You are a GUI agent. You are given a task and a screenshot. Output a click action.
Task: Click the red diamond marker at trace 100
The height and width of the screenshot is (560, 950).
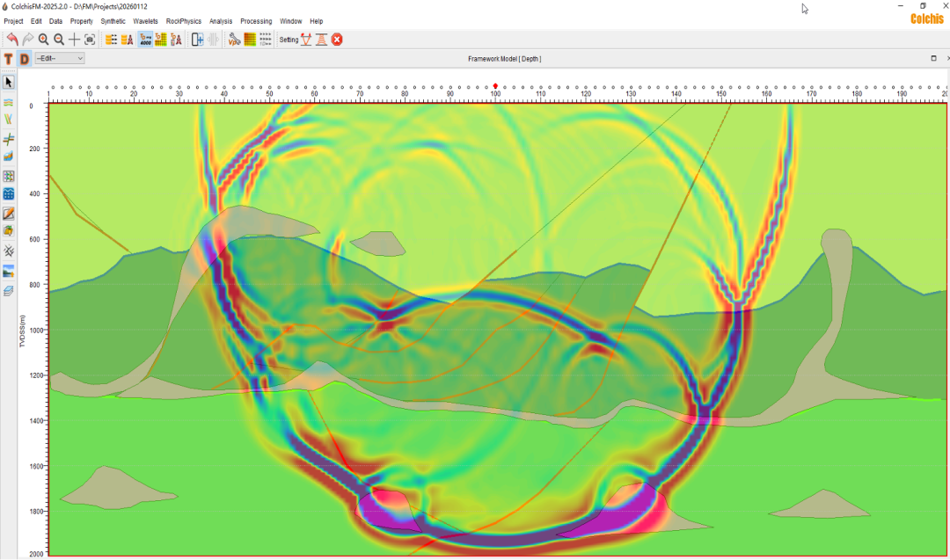pyautogui.click(x=496, y=87)
